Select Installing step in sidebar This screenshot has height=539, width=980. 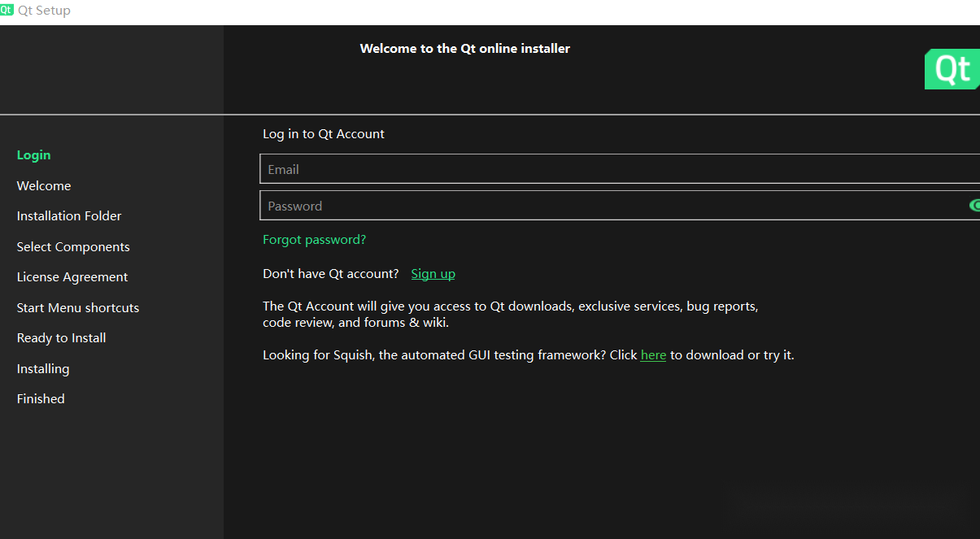tap(43, 369)
